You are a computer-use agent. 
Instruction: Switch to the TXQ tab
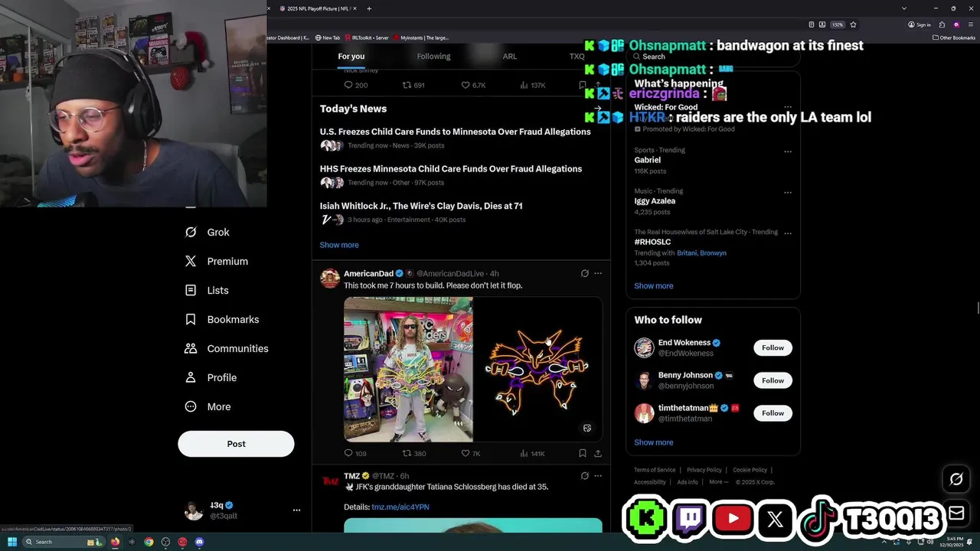(577, 56)
